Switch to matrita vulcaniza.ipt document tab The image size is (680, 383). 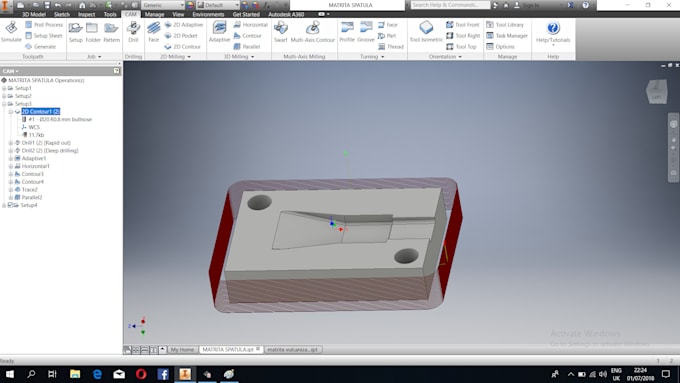tap(293, 349)
